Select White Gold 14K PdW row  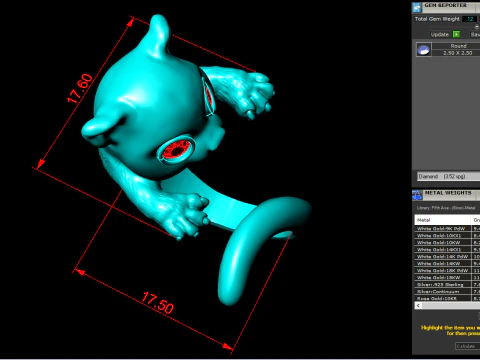pyautogui.click(x=447, y=257)
